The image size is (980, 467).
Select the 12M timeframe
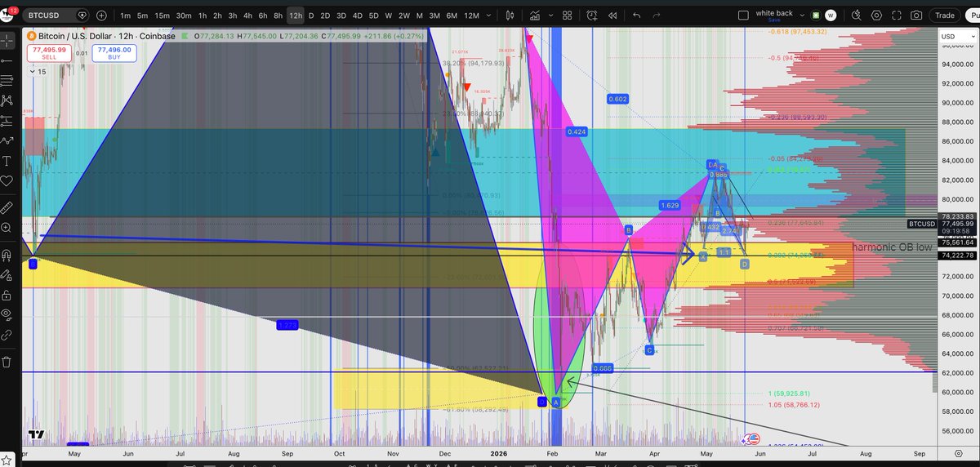[x=471, y=15]
